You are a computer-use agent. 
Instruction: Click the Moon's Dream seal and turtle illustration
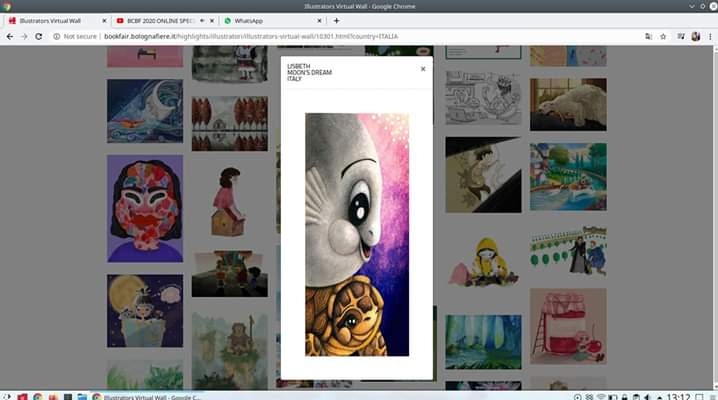click(357, 234)
